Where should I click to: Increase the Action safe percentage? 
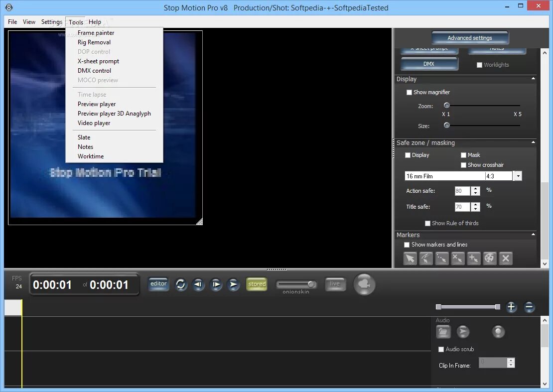coord(476,189)
